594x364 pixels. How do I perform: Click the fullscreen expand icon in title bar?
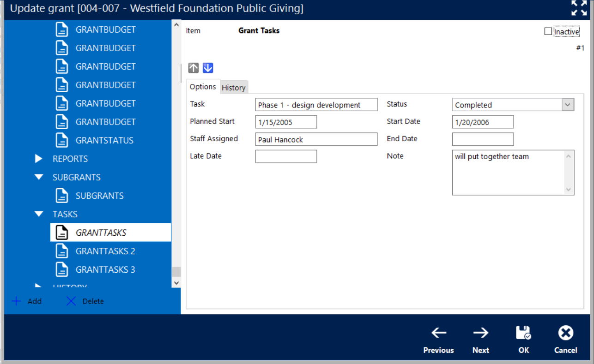tap(579, 8)
